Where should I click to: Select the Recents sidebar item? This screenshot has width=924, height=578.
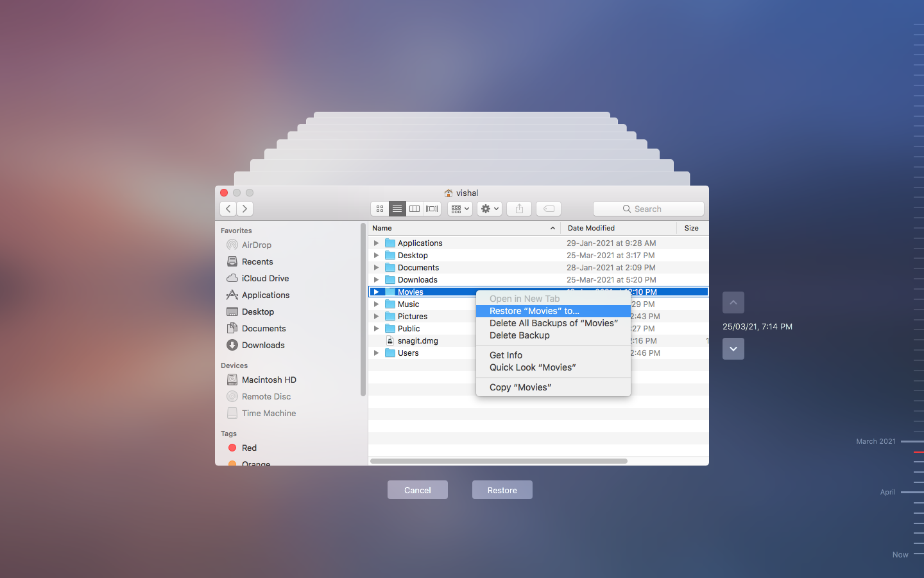pyautogui.click(x=257, y=261)
